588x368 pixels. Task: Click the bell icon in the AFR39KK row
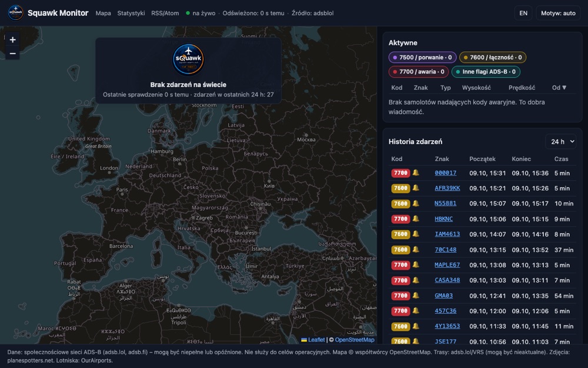point(416,188)
